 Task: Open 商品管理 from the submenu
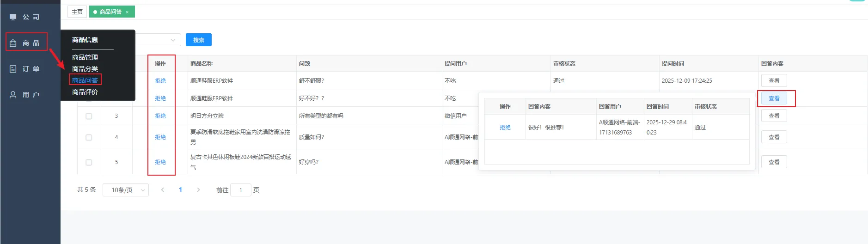pos(85,57)
